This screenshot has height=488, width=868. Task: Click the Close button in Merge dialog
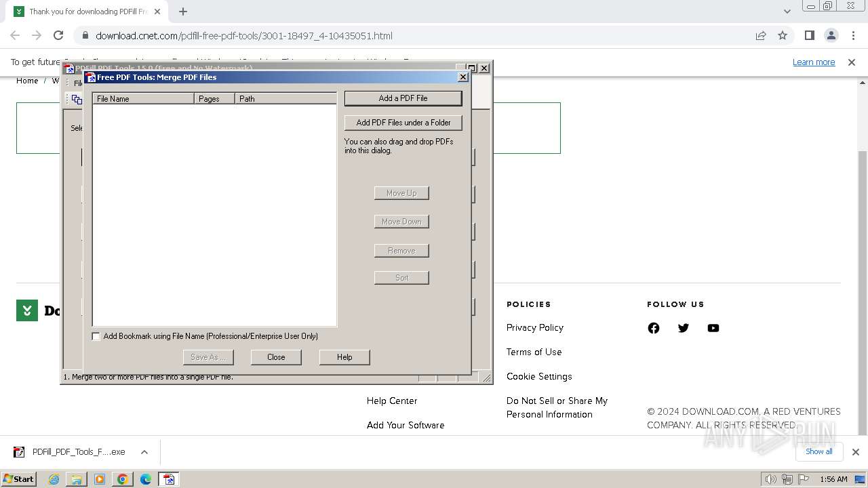(276, 357)
